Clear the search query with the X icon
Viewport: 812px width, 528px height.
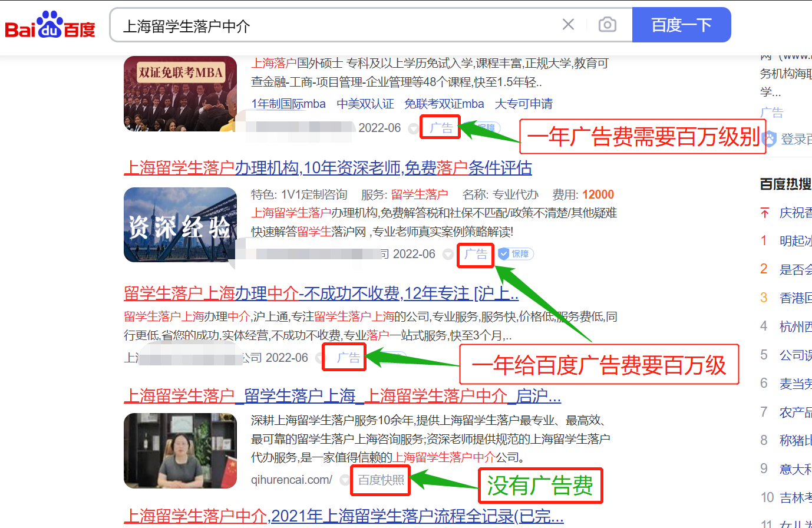(568, 25)
